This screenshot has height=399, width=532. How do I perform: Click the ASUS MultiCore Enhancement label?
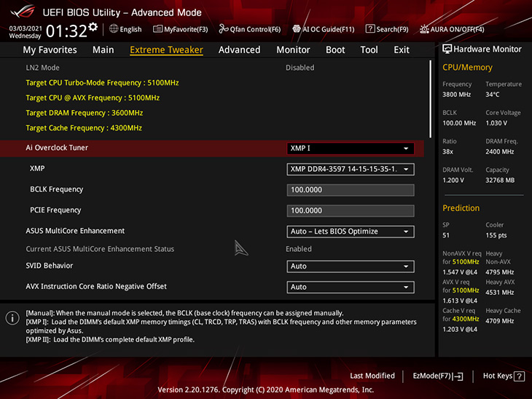click(75, 231)
